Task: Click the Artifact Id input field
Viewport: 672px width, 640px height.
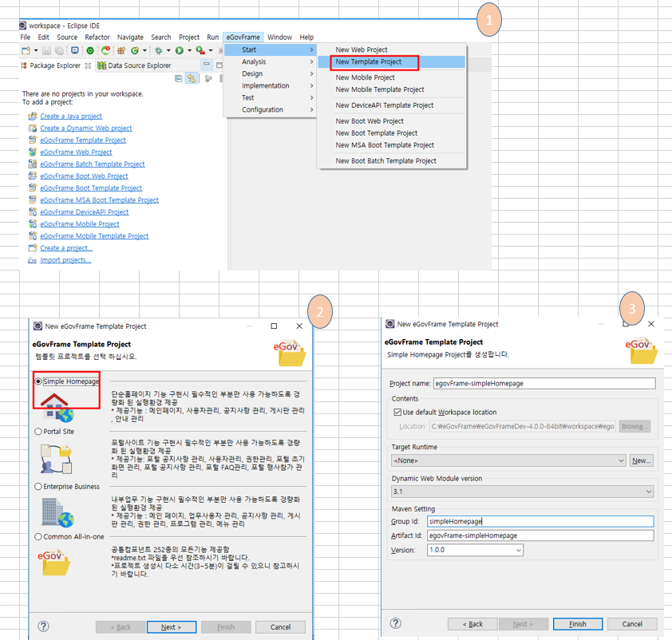Action: tap(540, 535)
